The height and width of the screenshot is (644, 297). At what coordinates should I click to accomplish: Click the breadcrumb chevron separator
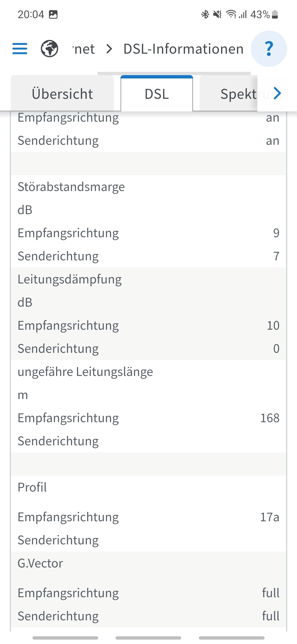tap(109, 49)
